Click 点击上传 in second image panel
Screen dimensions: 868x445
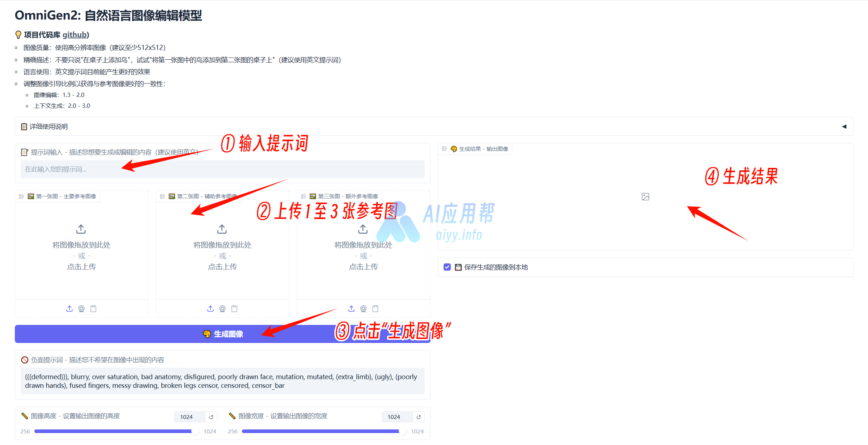click(222, 267)
